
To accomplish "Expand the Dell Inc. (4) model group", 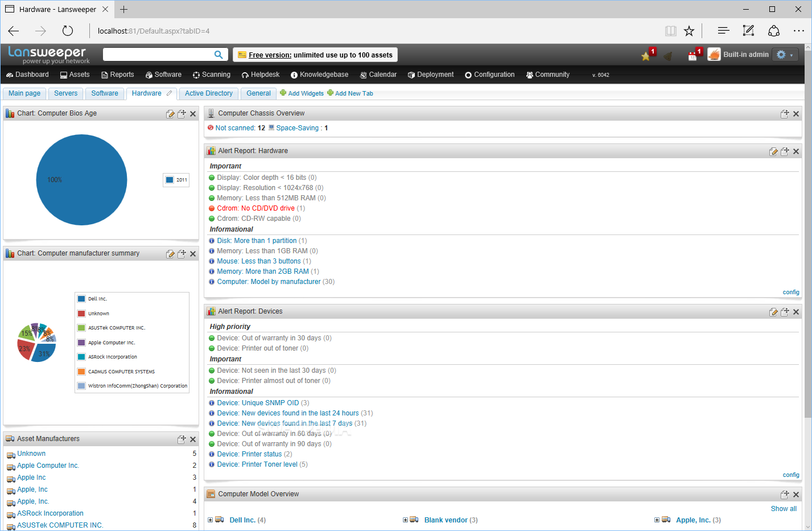I will (x=210, y=520).
